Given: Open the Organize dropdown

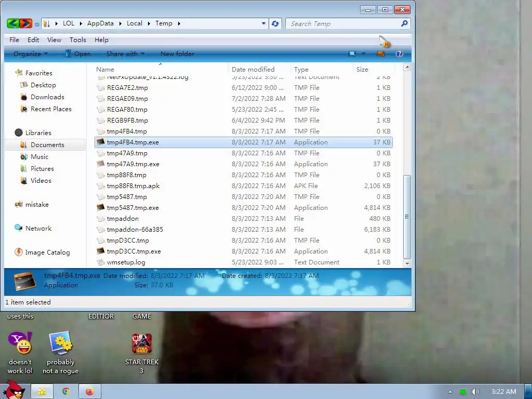Looking at the screenshot, I should [31, 54].
